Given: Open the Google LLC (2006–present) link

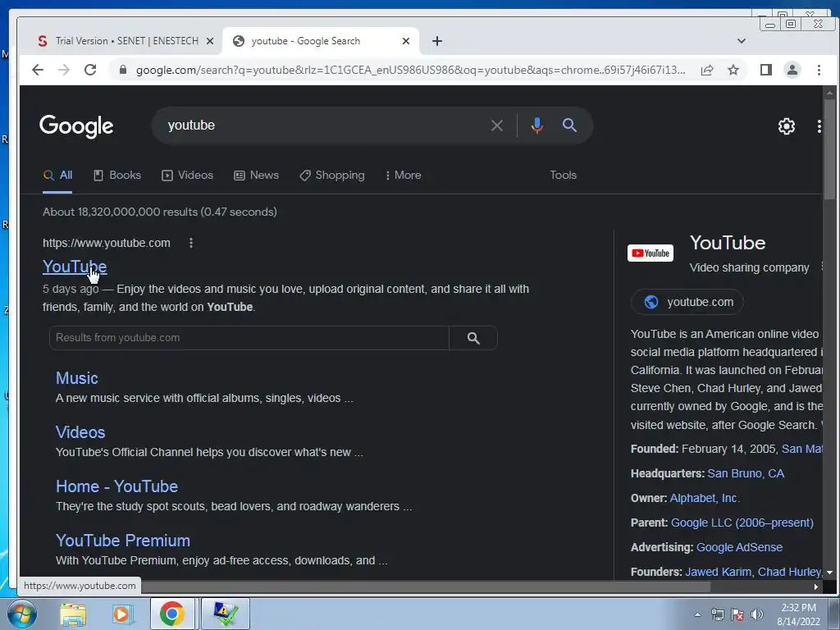Looking at the screenshot, I should point(742,523).
